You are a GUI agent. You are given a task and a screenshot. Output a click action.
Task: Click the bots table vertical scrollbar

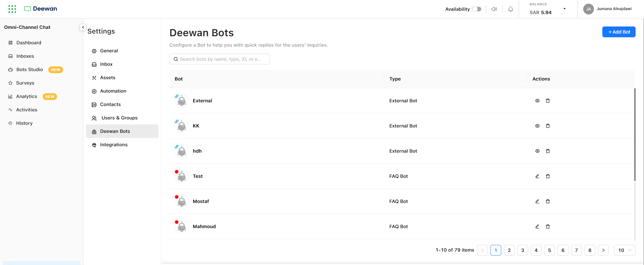[x=635, y=134]
